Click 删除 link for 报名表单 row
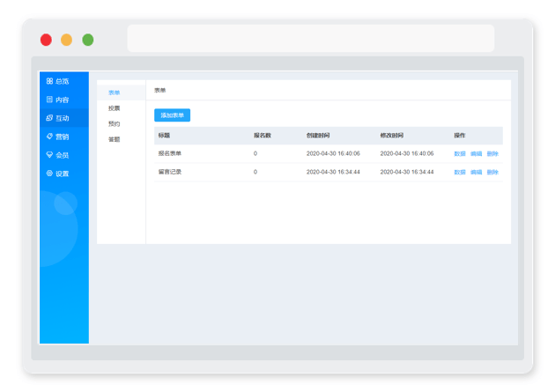 point(492,153)
